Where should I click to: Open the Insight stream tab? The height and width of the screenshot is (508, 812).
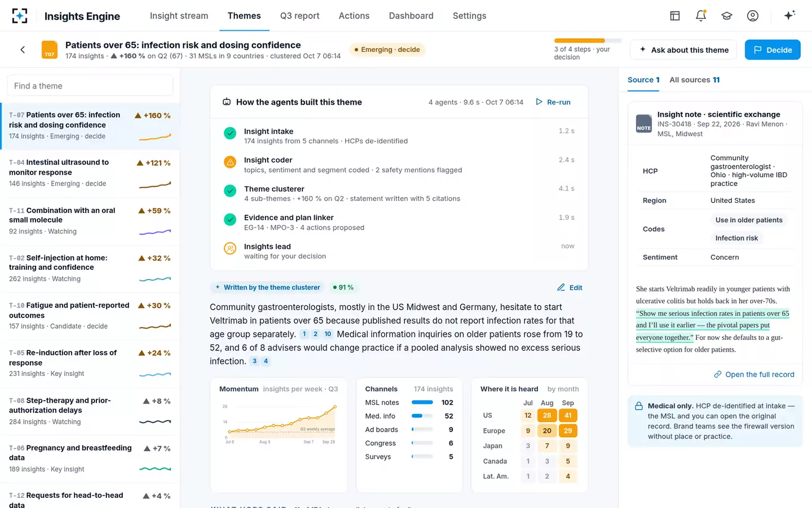click(x=179, y=16)
